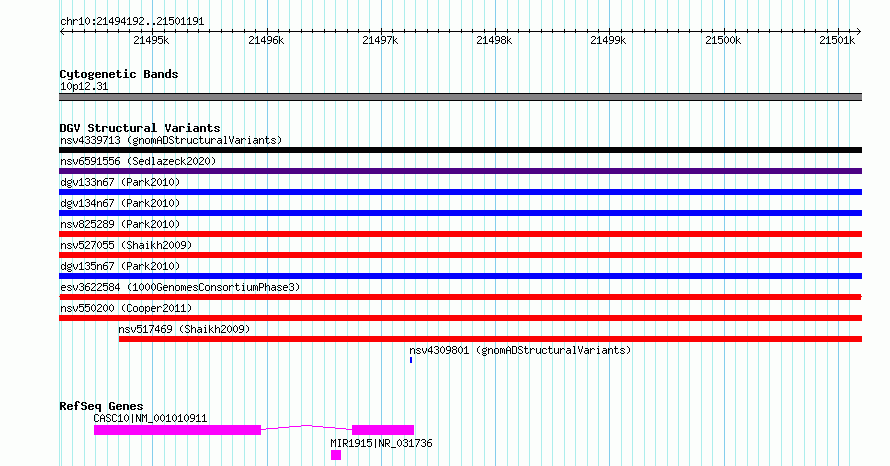Open the esv3622584 1000GenomesConsortiumPhase3 label
The width and height of the screenshot is (890, 466).
(x=180, y=287)
